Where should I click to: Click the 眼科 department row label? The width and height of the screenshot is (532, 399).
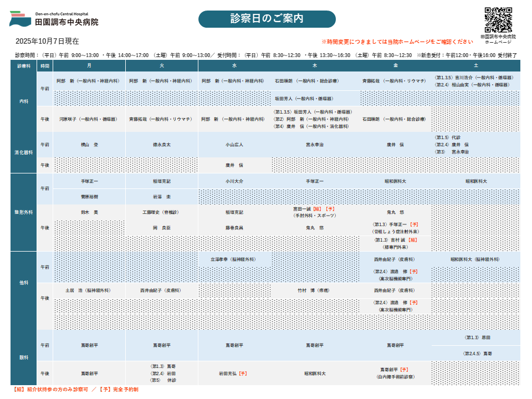point(24,357)
